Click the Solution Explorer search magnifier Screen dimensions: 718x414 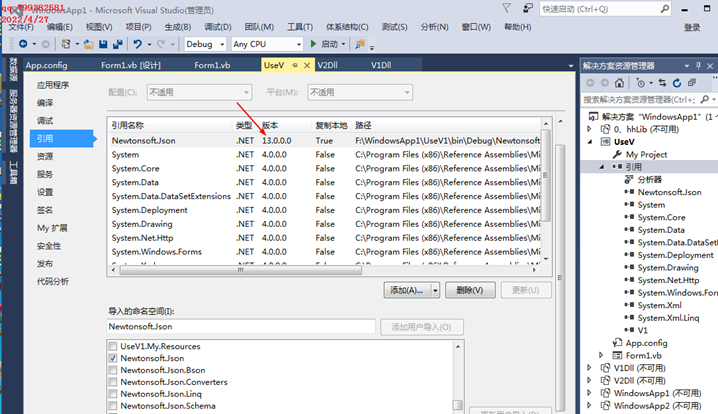tap(705, 99)
